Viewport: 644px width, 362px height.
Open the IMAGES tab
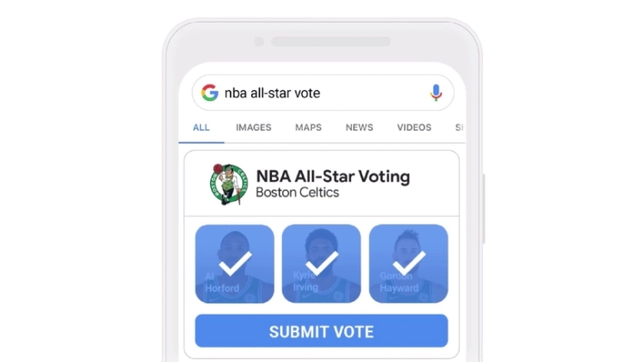point(254,128)
